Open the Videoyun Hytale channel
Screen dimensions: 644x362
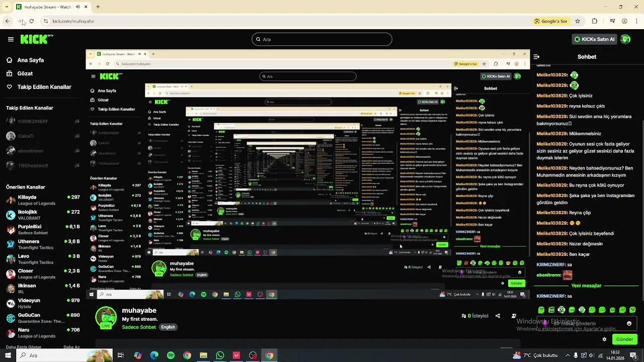(43, 303)
